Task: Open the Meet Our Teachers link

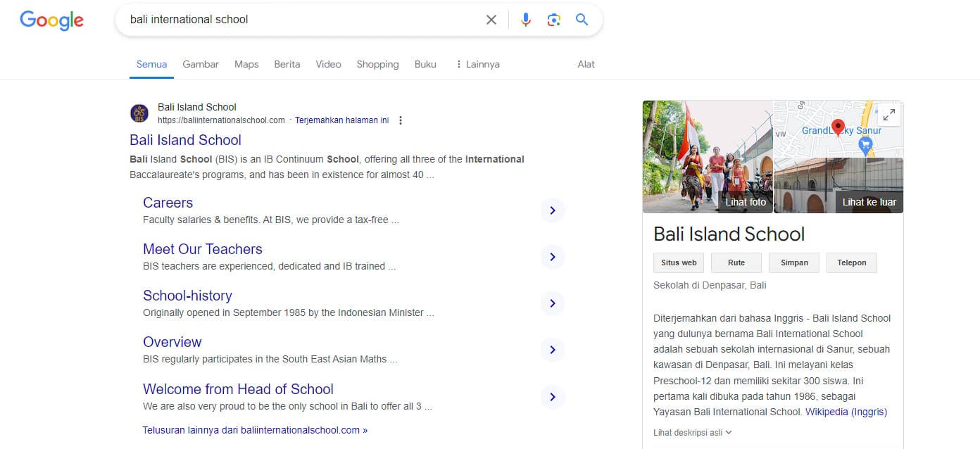Action: coord(203,249)
